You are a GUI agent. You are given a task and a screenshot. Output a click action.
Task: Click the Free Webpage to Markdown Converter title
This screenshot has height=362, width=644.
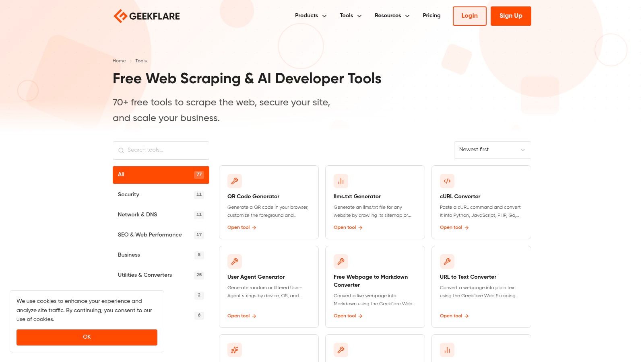tap(371, 281)
